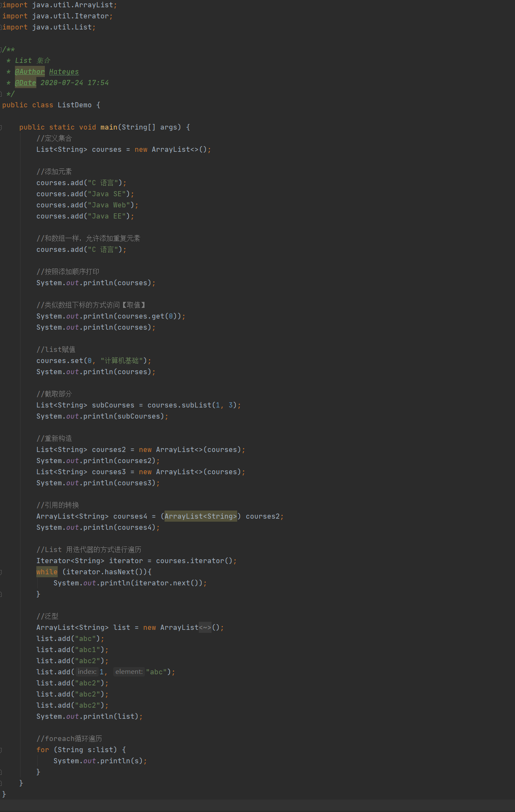Click the subCourses variable declaration
The height and width of the screenshot is (812, 515).
click(x=113, y=405)
